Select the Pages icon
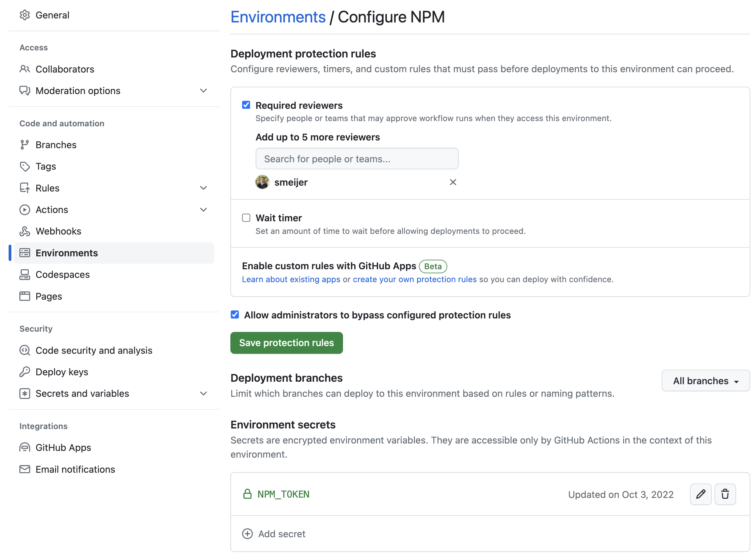The image size is (753, 560). [25, 296]
